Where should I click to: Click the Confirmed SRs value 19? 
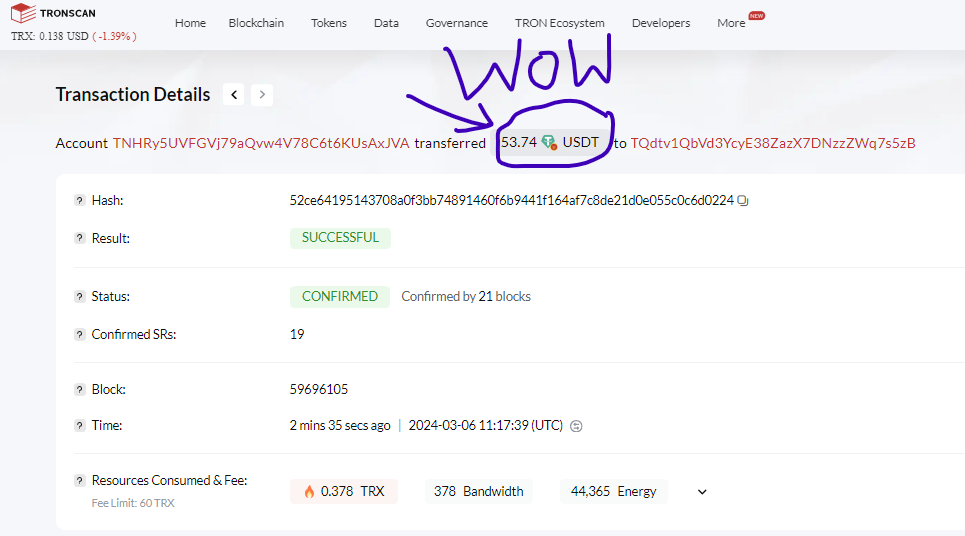pos(297,334)
